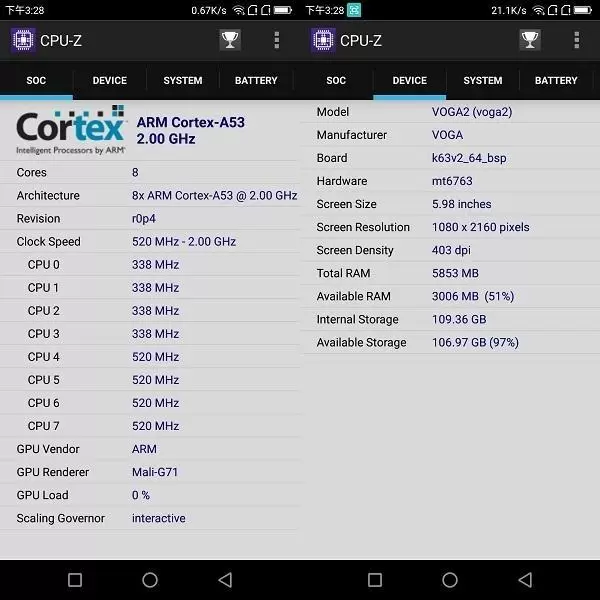This screenshot has width=600, height=600.
Task: Click the CPU-Z chip logo on the left screen
Action: [23, 40]
